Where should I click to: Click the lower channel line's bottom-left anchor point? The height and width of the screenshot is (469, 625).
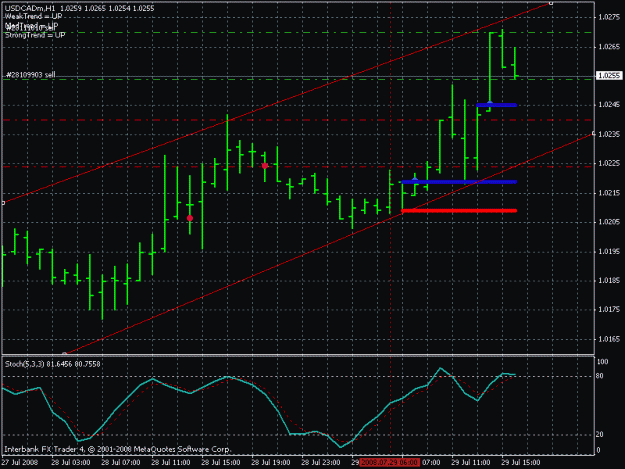pos(64,353)
